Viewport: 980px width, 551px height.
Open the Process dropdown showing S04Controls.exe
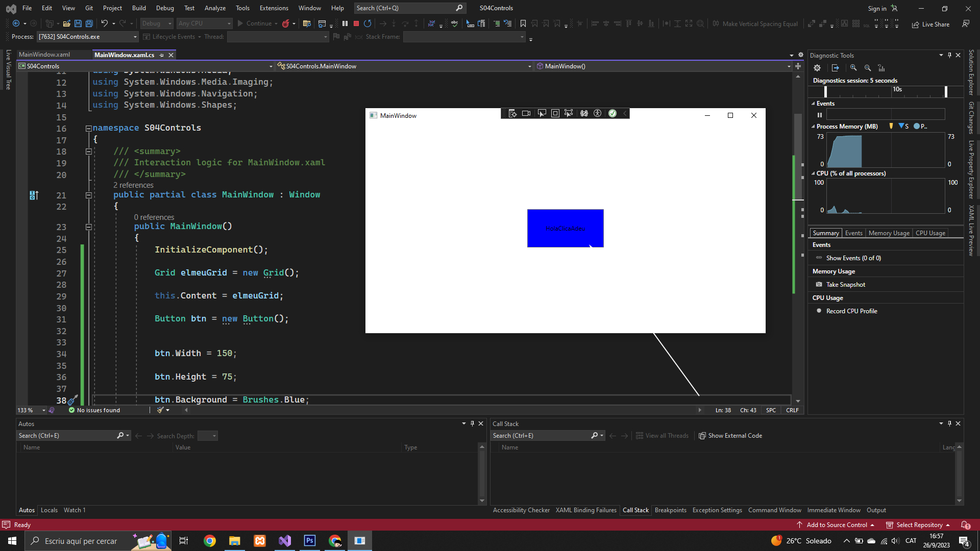(x=135, y=37)
